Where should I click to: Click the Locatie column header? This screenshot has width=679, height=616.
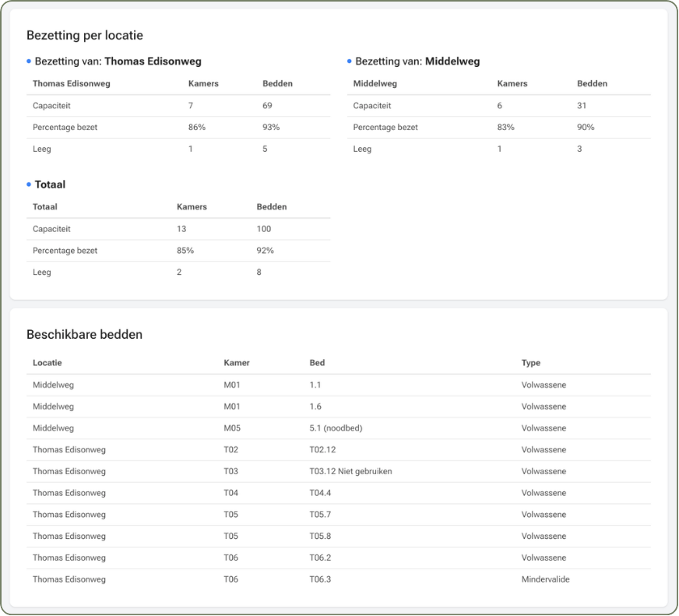click(47, 363)
